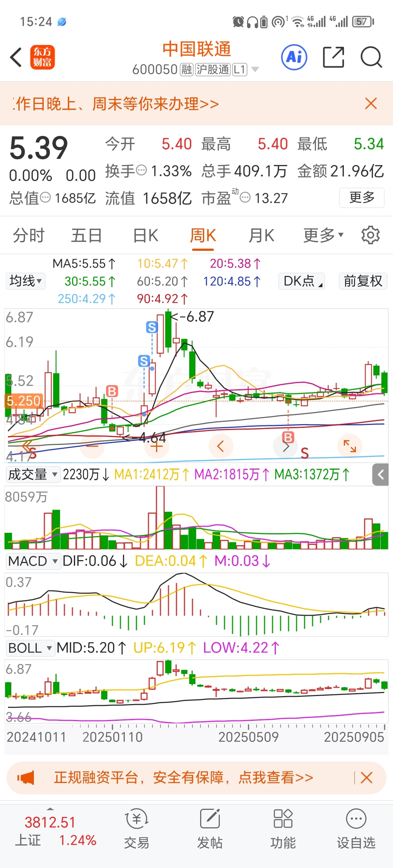Tap the zoom in plus circle
Viewport: 393px width, 868px height.
click(156, 446)
